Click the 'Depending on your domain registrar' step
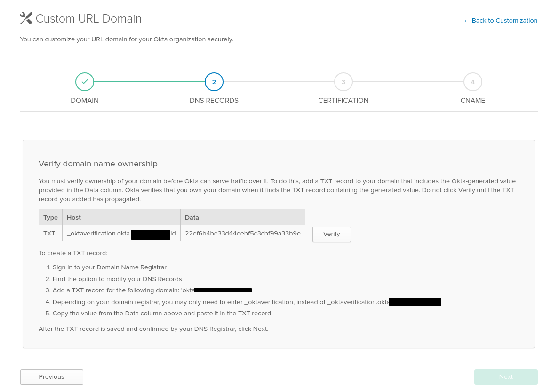Screen dimensions: 543x392 (247, 302)
